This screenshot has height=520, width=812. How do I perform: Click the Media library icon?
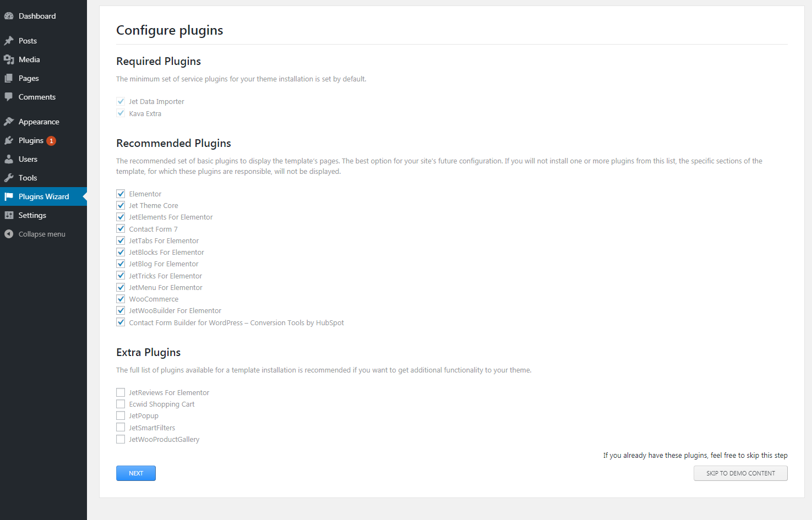[9, 59]
